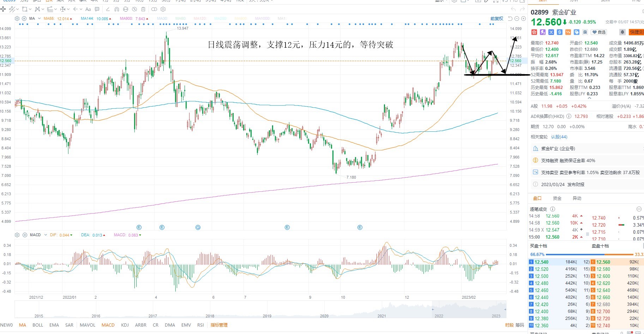
Task: Open MA indicator settings gear
Action: 17,18
